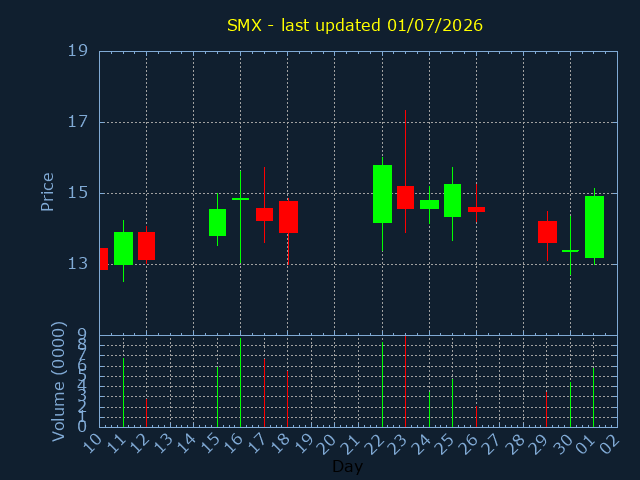Select the green candlestick on day 15
The height and width of the screenshot is (480, 640).
(218, 222)
